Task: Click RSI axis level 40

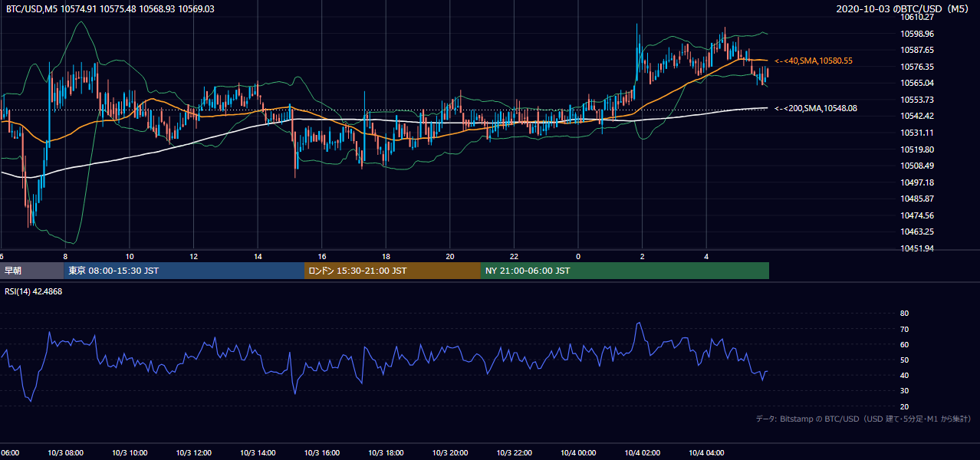Action: pyautogui.click(x=904, y=375)
